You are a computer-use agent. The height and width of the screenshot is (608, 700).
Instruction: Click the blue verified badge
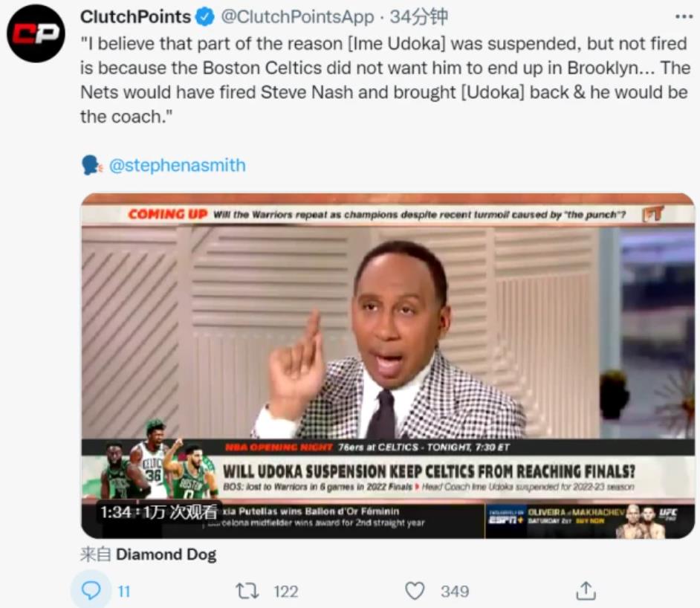205,17
